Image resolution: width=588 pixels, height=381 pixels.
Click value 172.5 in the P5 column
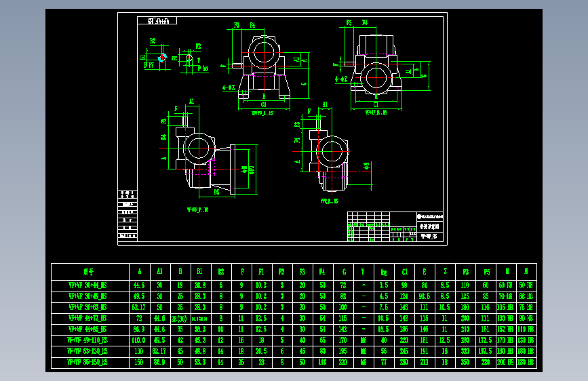(x=485, y=340)
